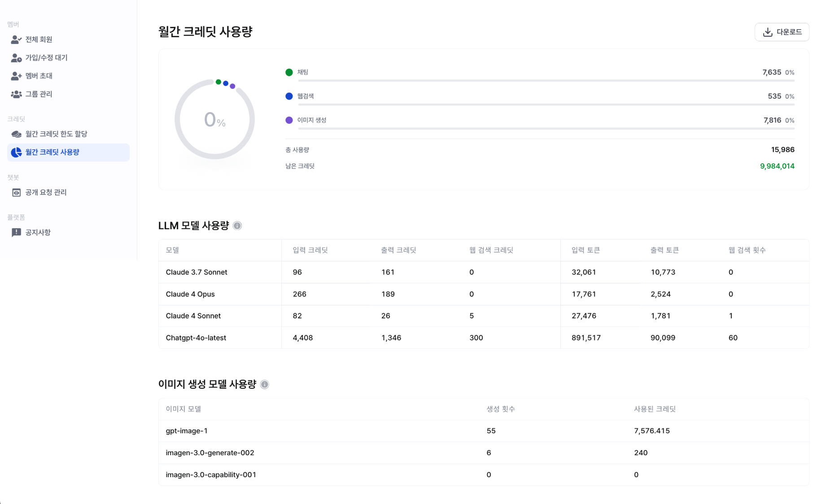Click the 공개 요청 관리 eye icon

(x=16, y=192)
